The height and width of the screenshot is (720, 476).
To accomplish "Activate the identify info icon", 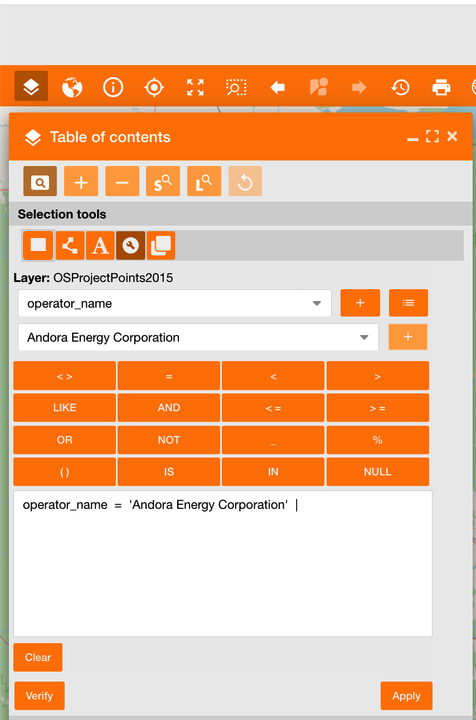I will (113, 87).
